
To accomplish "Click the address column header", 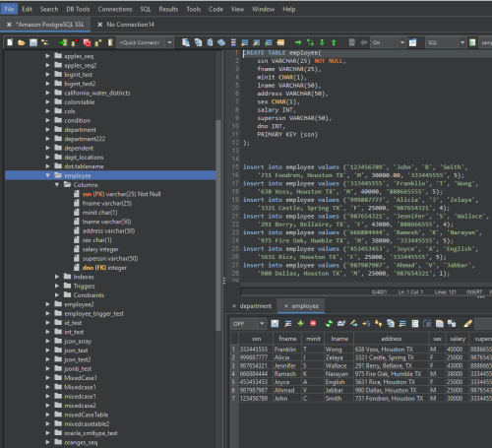I will pyautogui.click(x=391, y=339).
